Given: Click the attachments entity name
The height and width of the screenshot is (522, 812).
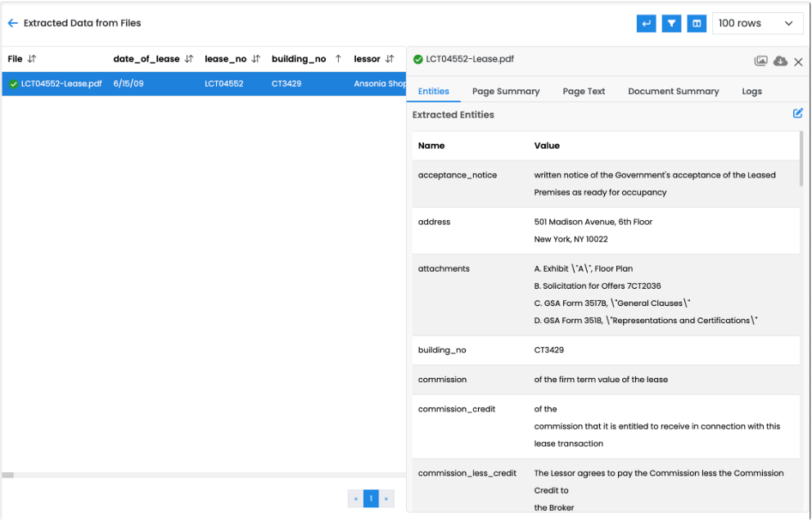Looking at the screenshot, I should (444, 268).
